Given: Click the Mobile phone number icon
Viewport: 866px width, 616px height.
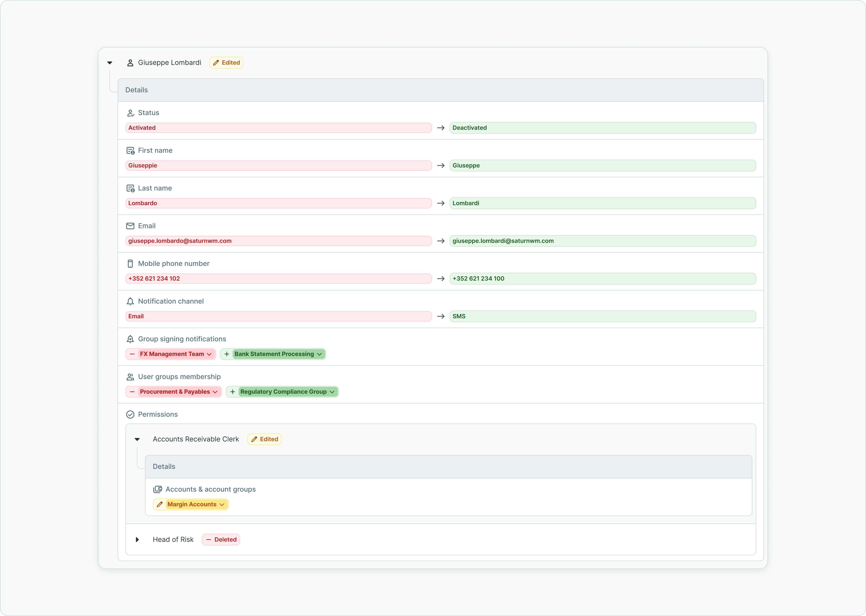Looking at the screenshot, I should pyautogui.click(x=130, y=264).
